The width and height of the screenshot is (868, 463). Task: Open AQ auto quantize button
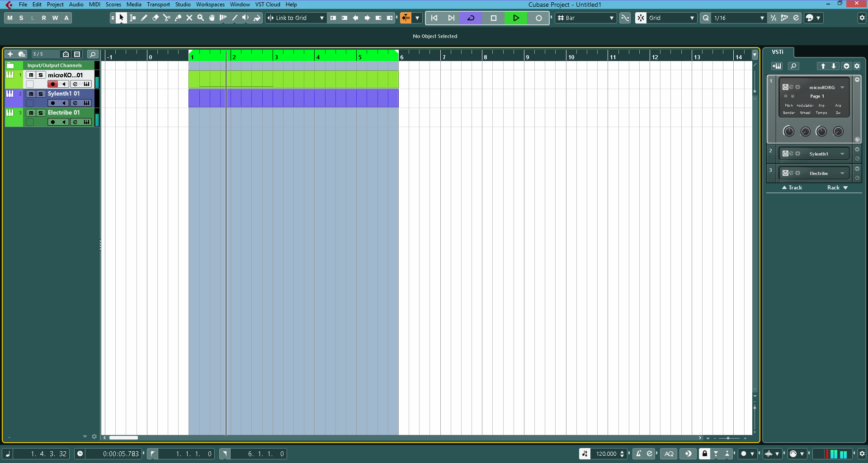pos(669,454)
